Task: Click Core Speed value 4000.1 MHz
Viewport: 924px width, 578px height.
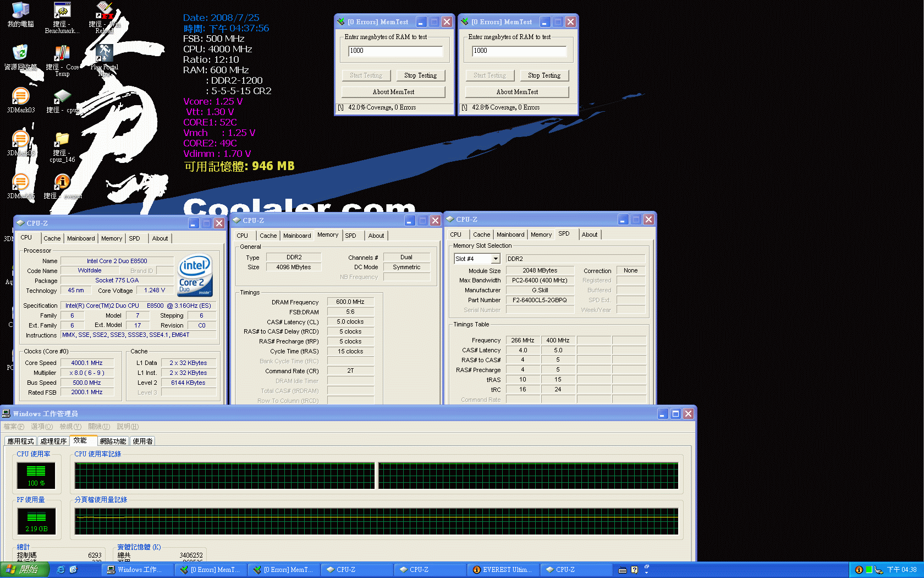Action: coord(87,363)
